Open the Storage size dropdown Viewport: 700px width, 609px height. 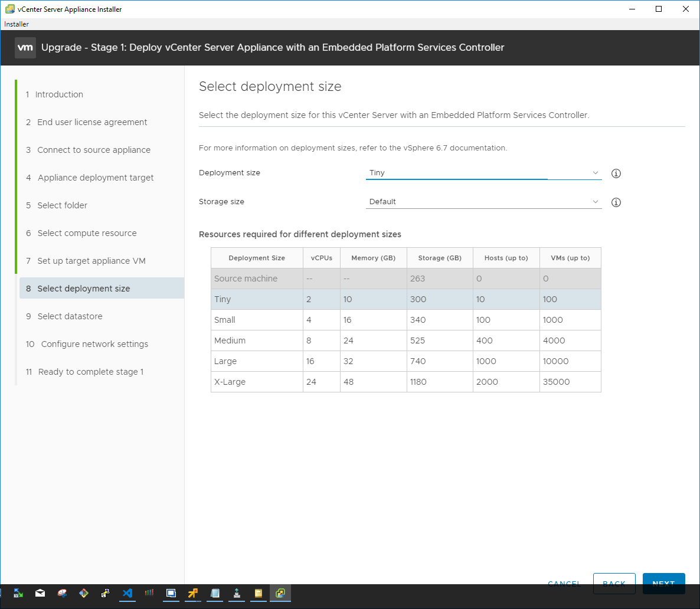pyautogui.click(x=483, y=202)
